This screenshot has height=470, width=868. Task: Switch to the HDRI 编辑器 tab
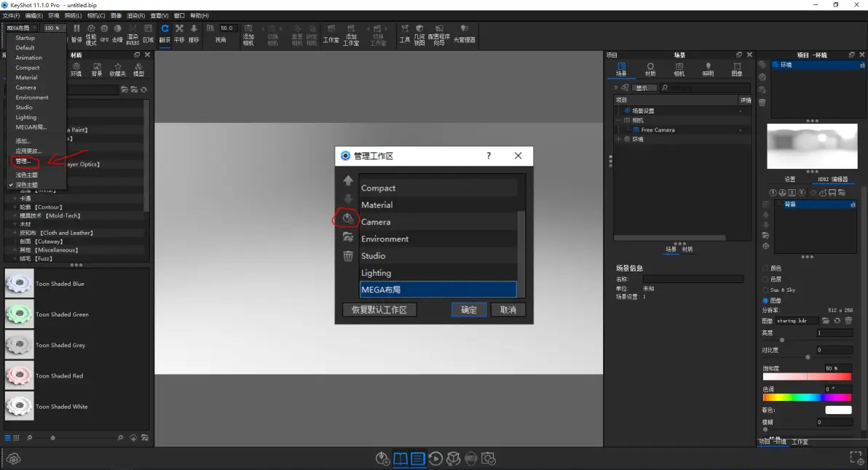[x=832, y=179]
